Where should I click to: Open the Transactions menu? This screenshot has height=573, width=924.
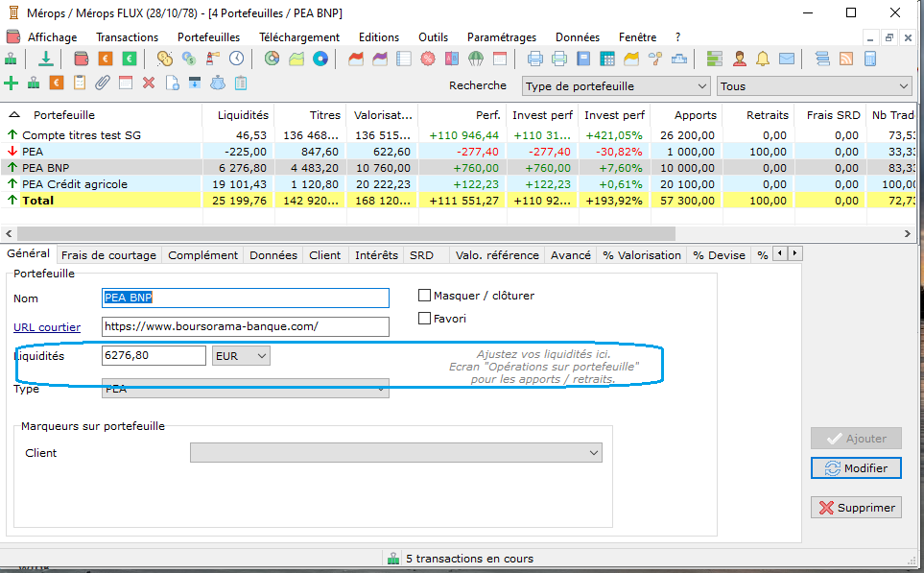point(128,37)
